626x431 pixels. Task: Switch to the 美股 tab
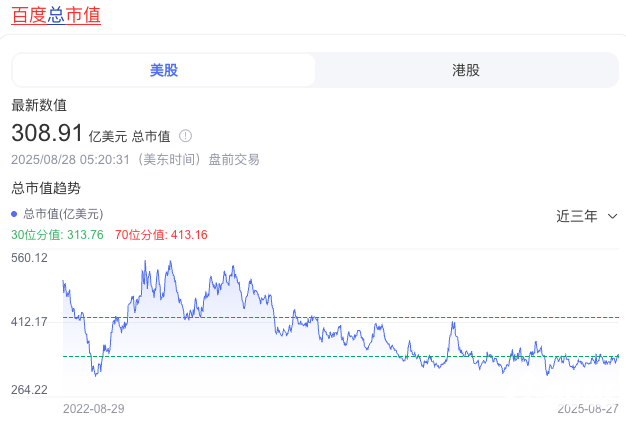point(164,70)
